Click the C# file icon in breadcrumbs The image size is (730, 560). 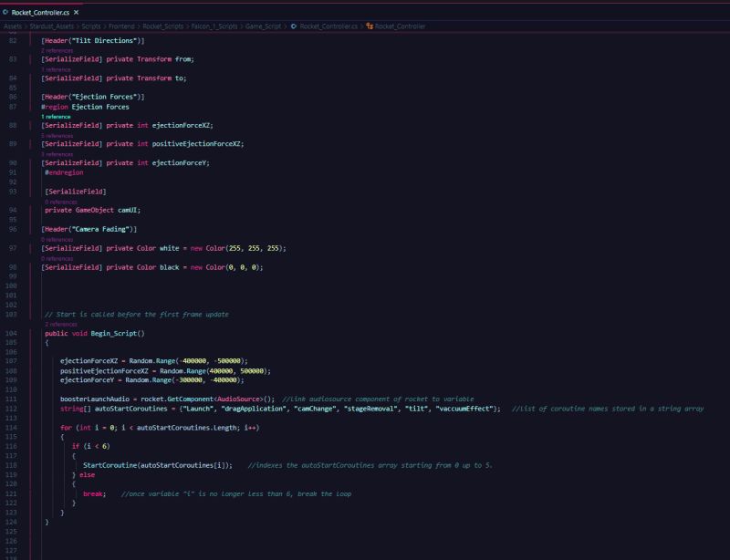pyautogui.click(x=294, y=26)
